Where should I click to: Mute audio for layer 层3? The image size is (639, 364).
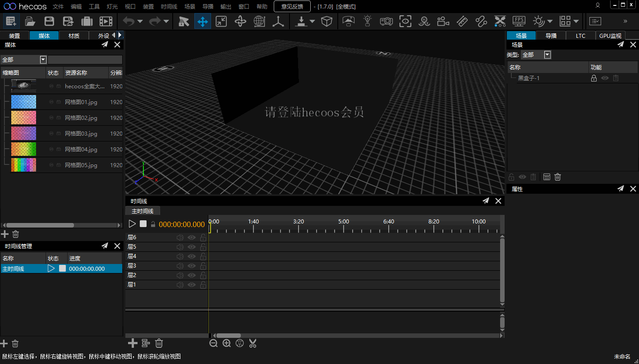click(x=180, y=266)
